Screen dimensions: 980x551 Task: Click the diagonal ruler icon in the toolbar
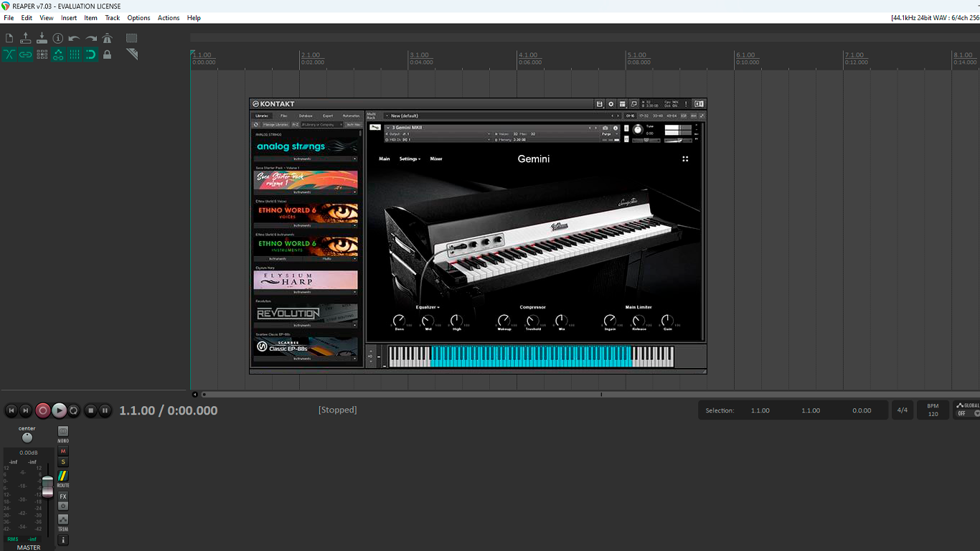tap(132, 55)
